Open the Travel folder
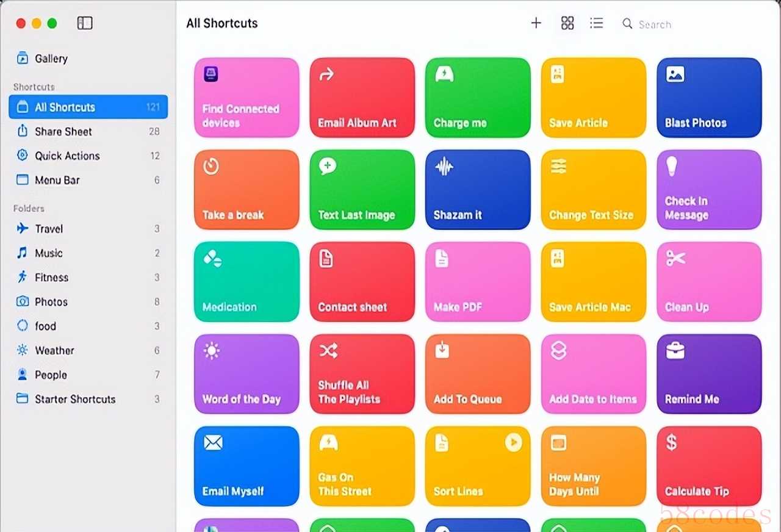 coord(49,229)
